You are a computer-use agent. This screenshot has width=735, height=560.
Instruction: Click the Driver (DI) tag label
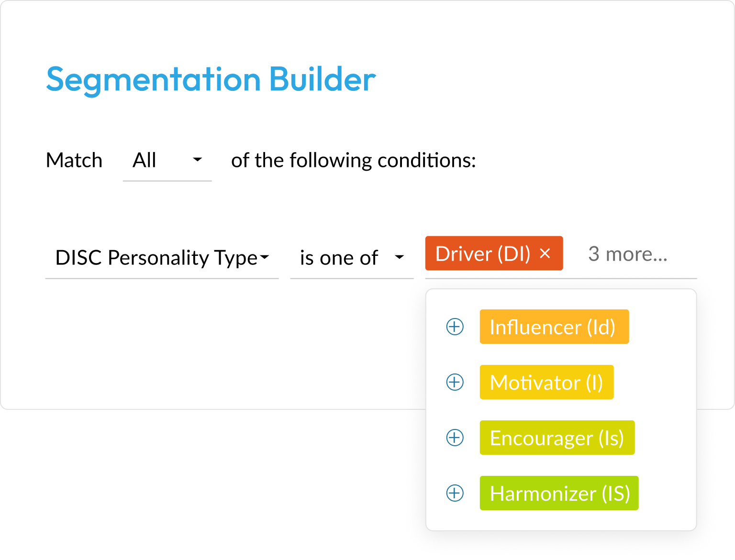click(482, 254)
